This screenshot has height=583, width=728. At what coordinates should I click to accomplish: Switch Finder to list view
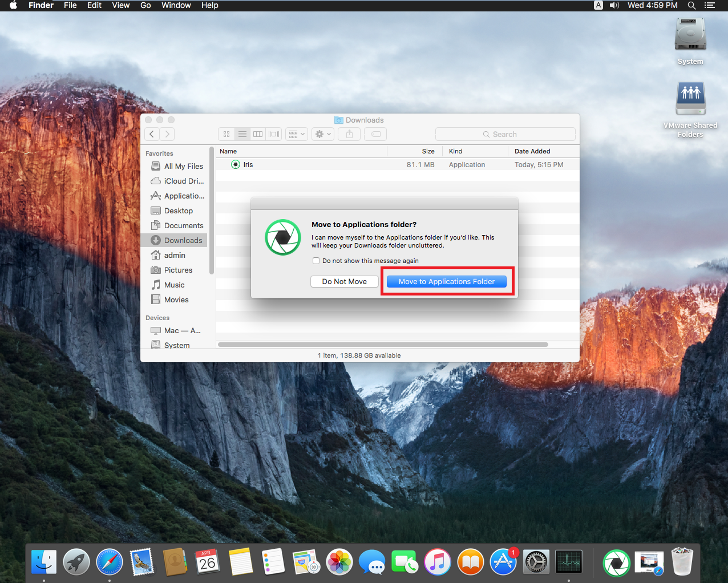tap(242, 134)
